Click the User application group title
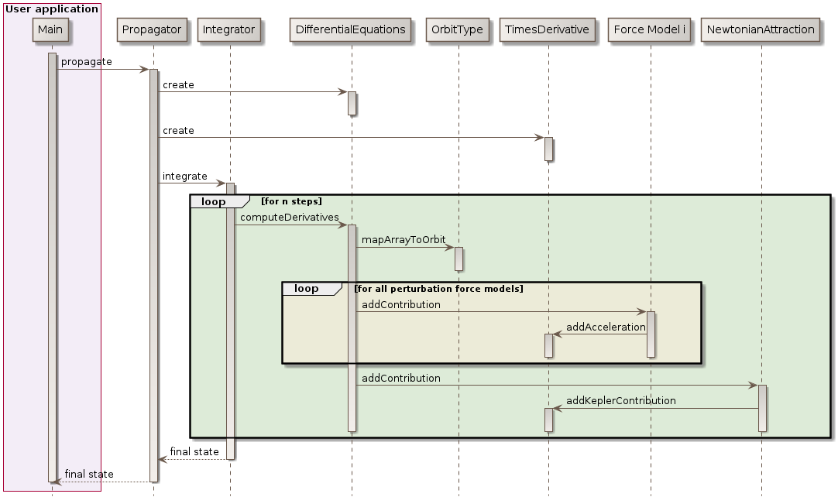 [52, 9]
